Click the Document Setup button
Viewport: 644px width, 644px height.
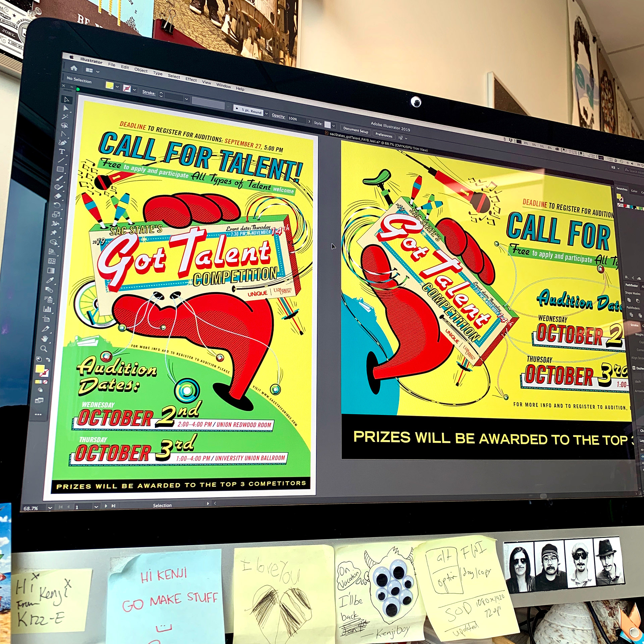click(356, 130)
